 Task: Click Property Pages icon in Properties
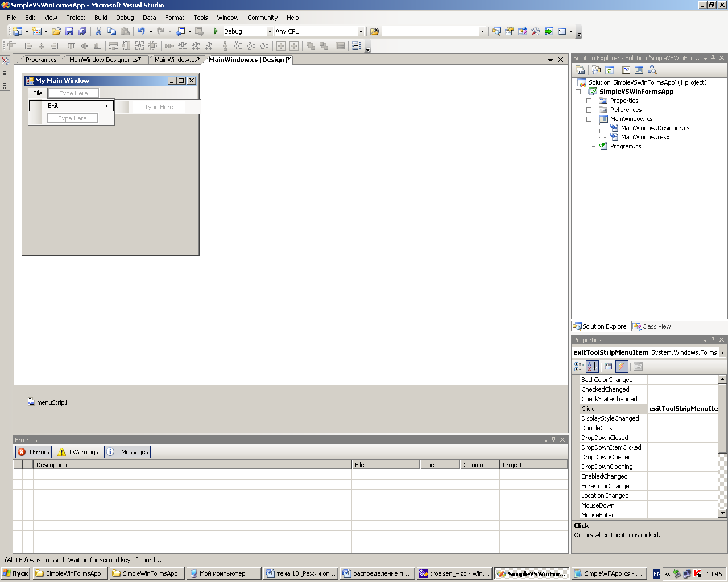(x=638, y=367)
